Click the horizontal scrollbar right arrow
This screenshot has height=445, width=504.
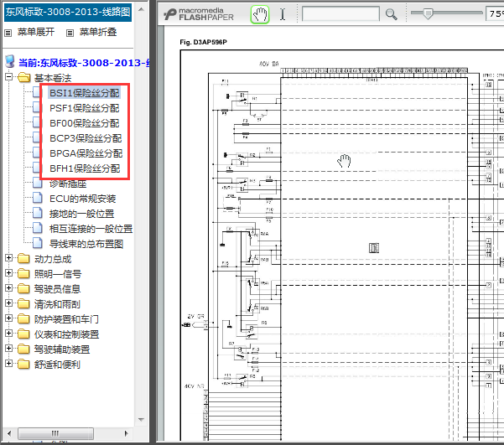tap(127, 433)
